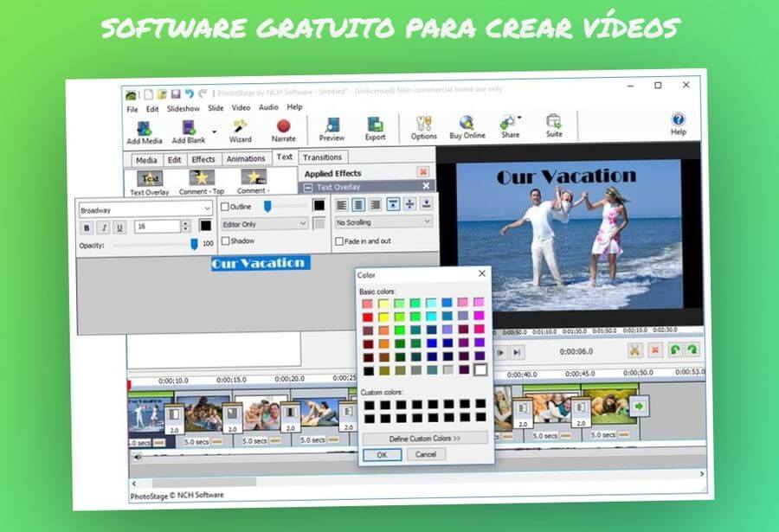Select the highlighted Our Vacation text
Viewport: 779px width, 532px height.
pyautogui.click(x=260, y=263)
